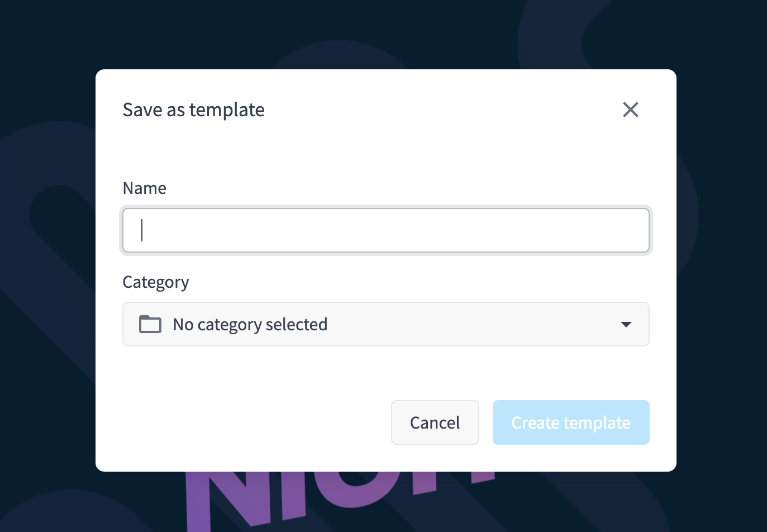Click the caret triangle beside No category selected
767x532 pixels.
tap(626, 324)
